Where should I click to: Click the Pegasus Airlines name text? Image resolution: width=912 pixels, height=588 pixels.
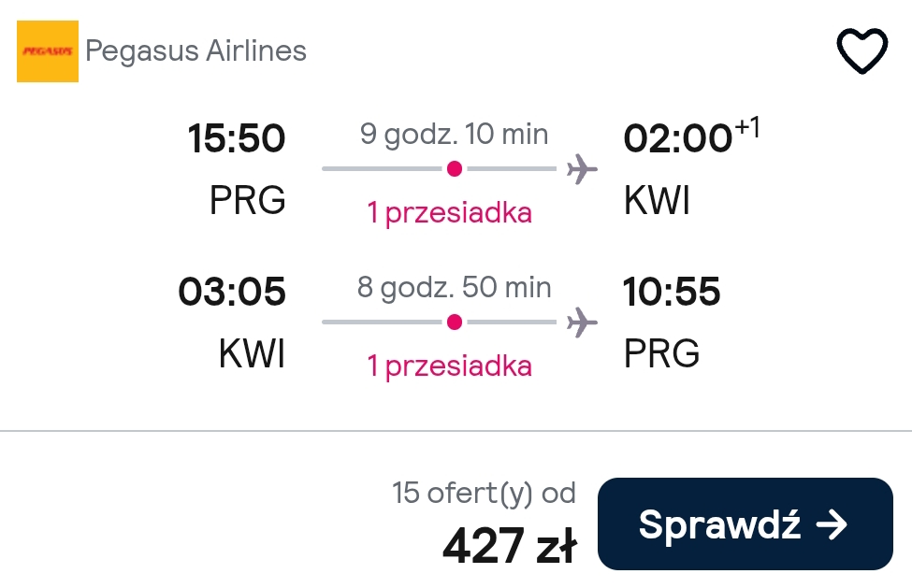[x=196, y=51]
